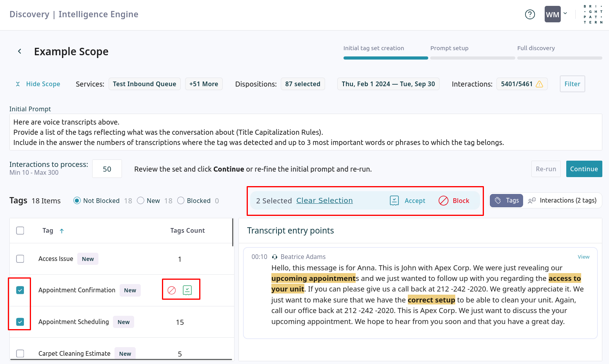The height and width of the screenshot is (364, 609).
Task: Uncheck the Appointment Scheduling checkbox
Action: tap(20, 322)
